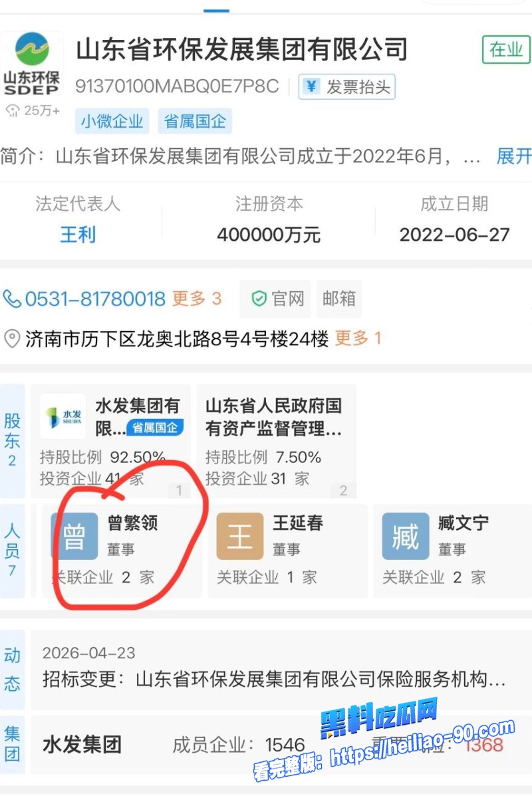The width and height of the screenshot is (532, 798).
Task: Tap the phone handset icon
Action: point(12,299)
